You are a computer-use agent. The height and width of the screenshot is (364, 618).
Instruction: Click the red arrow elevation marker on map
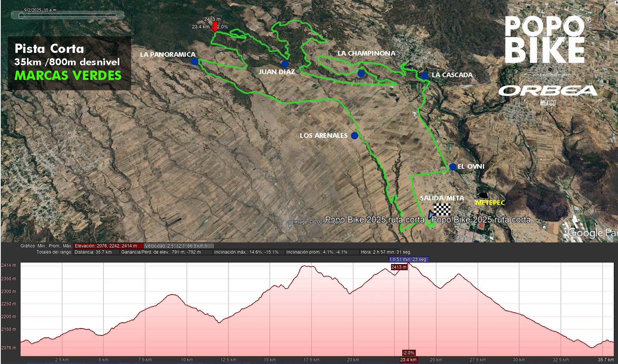(x=215, y=27)
